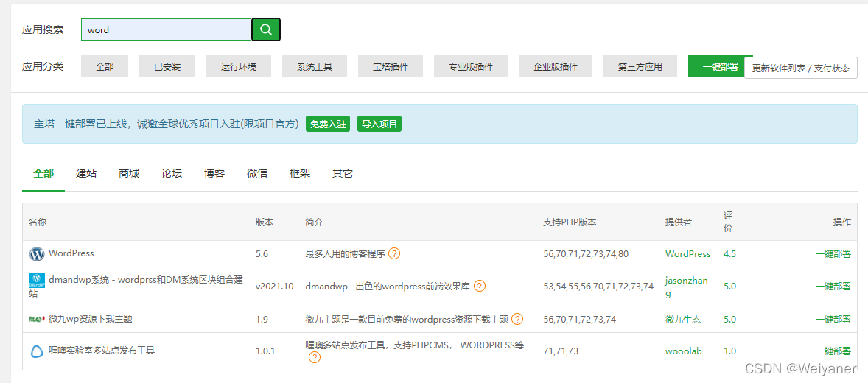Open help icon beside 微九主题 description

[x=517, y=320]
